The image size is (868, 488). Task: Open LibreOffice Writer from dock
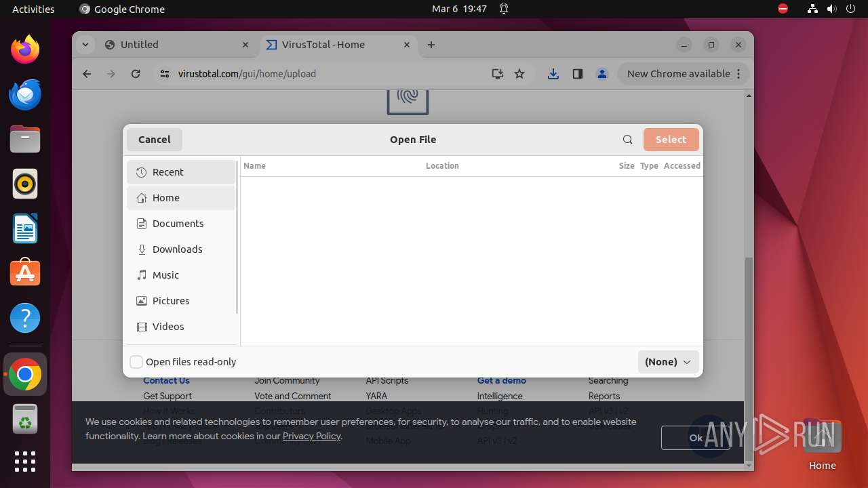coord(25,228)
